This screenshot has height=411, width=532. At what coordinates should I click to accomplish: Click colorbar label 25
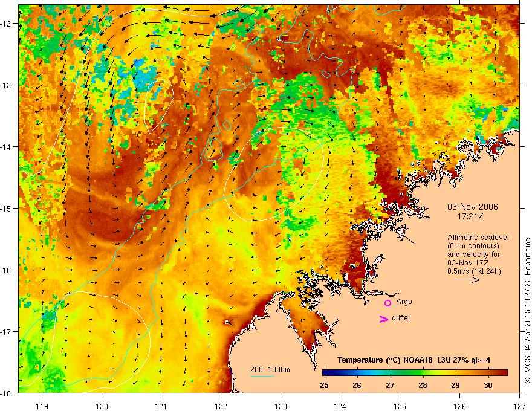[324, 385]
